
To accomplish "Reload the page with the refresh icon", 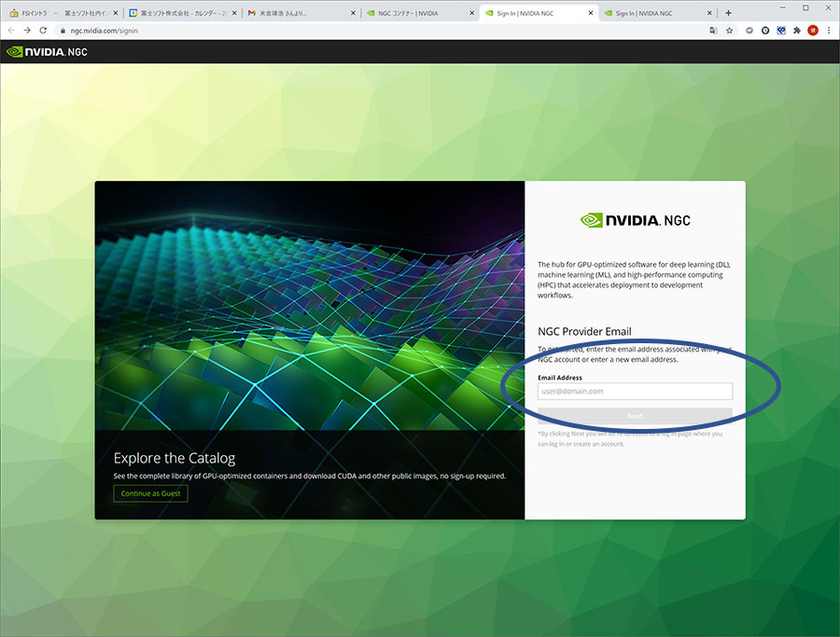I will (x=43, y=31).
